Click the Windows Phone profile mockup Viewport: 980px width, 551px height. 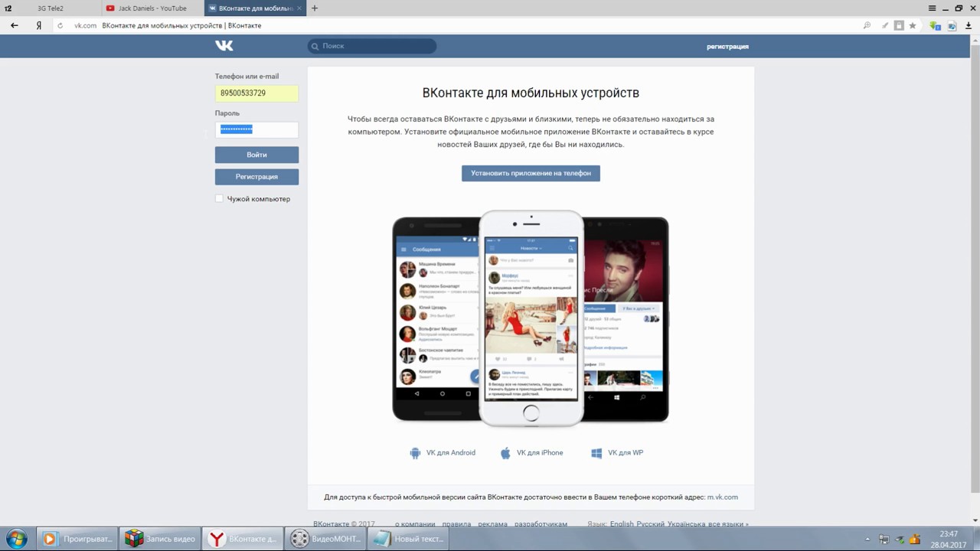tap(626, 319)
